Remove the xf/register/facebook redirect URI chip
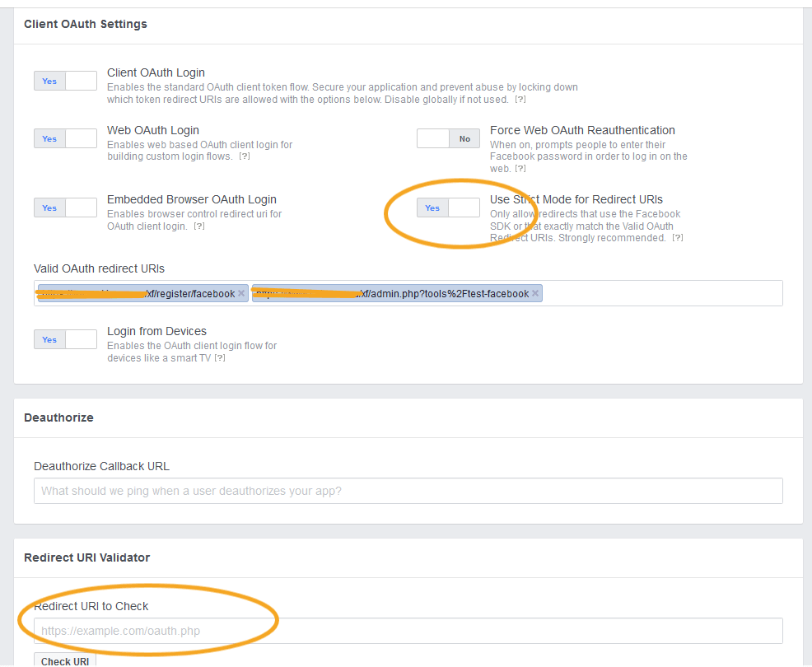This screenshot has width=812, height=667. pyautogui.click(x=241, y=293)
